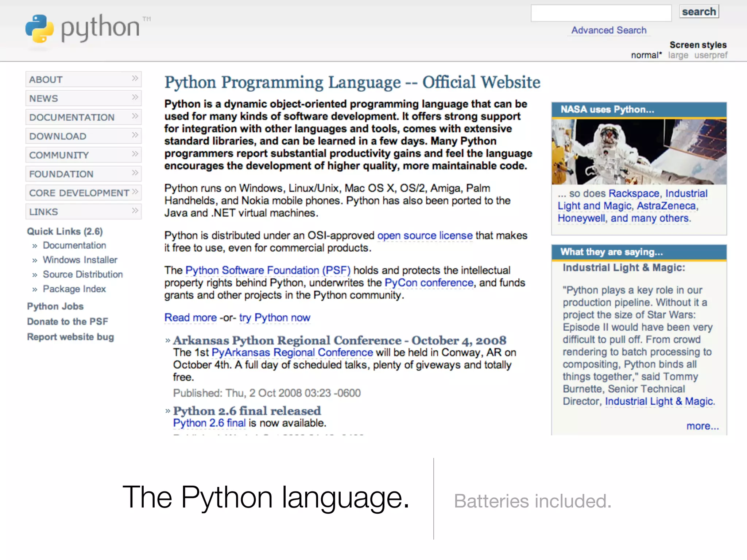Click the chevron arrow beside ABOUT
This screenshot has width=747, height=560.
coord(135,79)
